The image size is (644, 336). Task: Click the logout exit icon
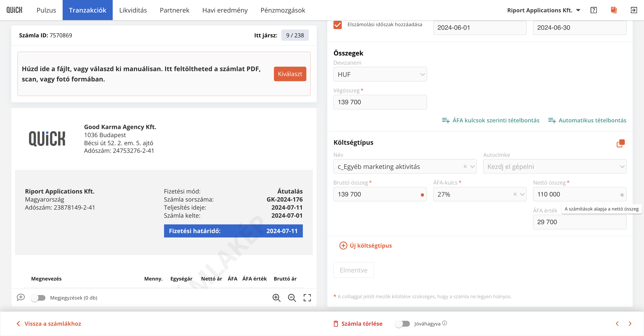click(633, 10)
